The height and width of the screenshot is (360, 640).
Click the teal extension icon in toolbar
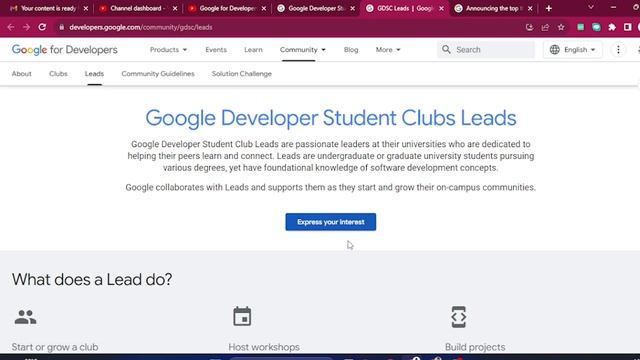(596, 27)
